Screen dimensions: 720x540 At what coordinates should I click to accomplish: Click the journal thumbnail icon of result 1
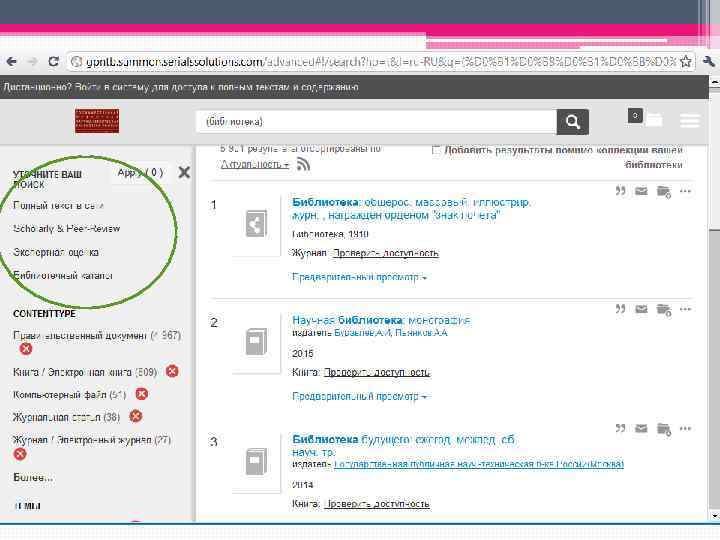(256, 223)
